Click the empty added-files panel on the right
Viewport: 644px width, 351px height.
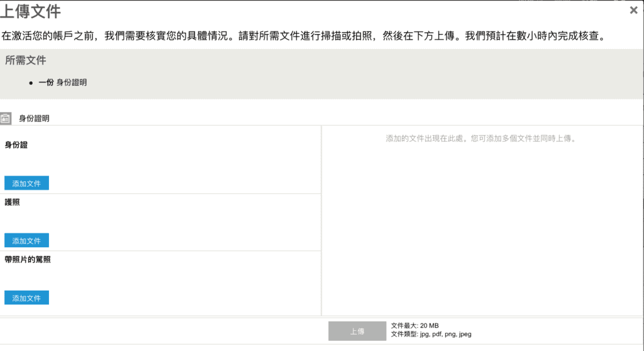[482, 221]
